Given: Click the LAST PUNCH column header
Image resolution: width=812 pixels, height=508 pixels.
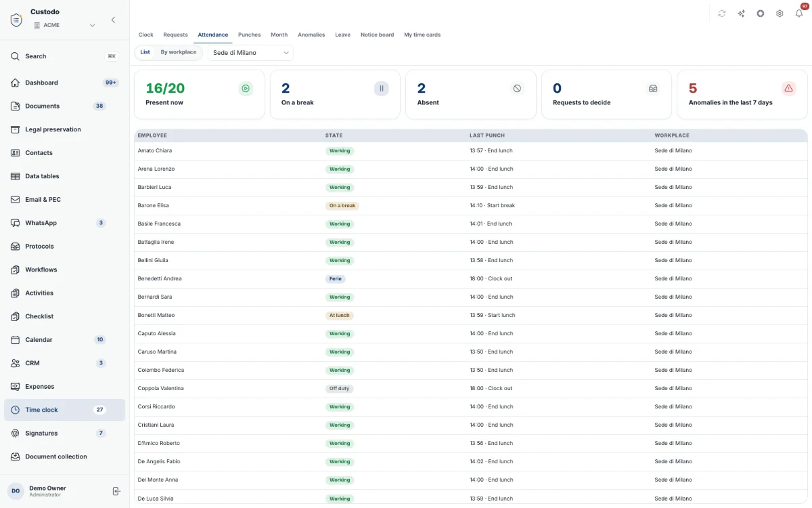Looking at the screenshot, I should pos(487,135).
